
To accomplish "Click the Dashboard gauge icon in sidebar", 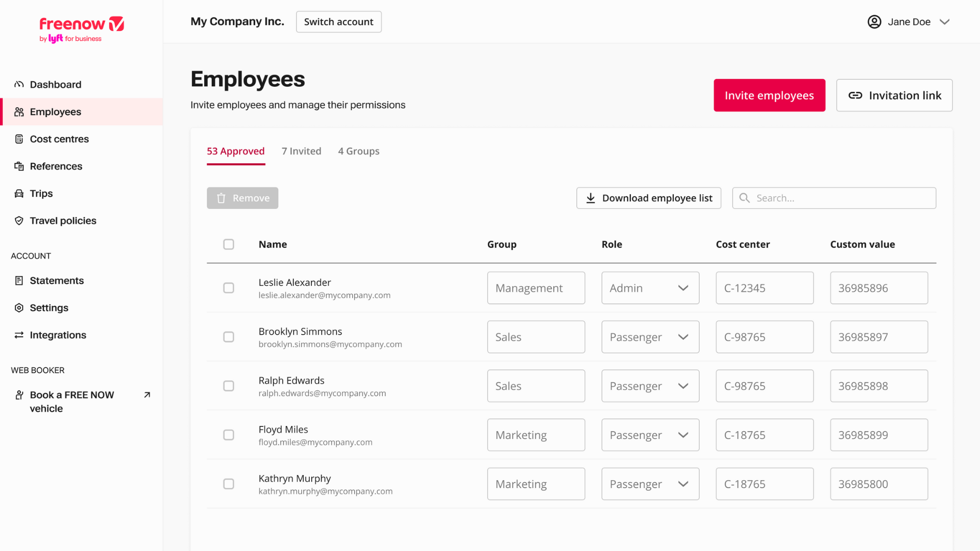I will [19, 84].
